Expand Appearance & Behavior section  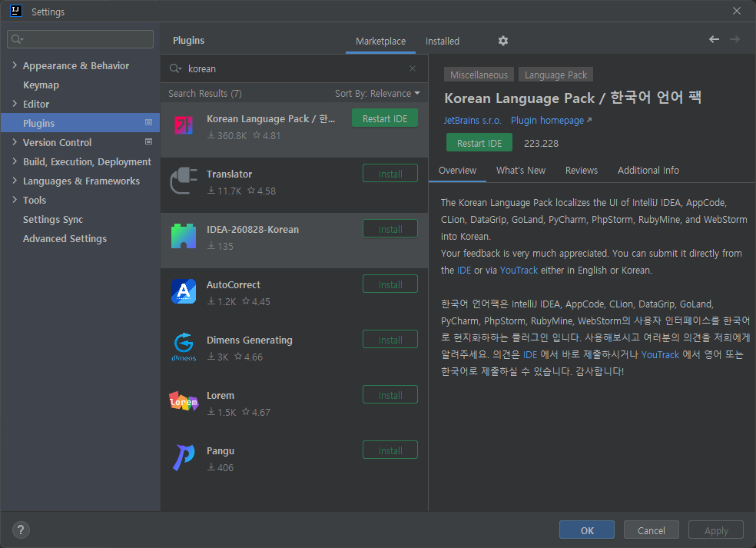click(x=15, y=65)
